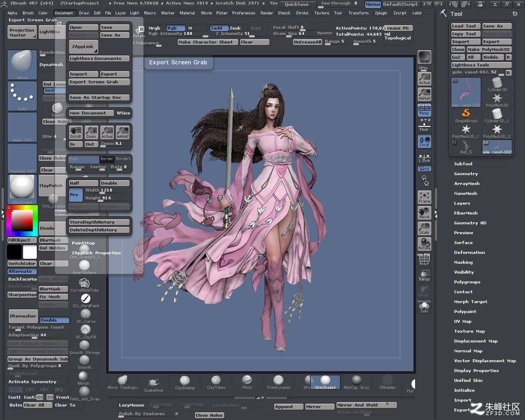Toggle Ghost transparency icon

tap(424, 292)
